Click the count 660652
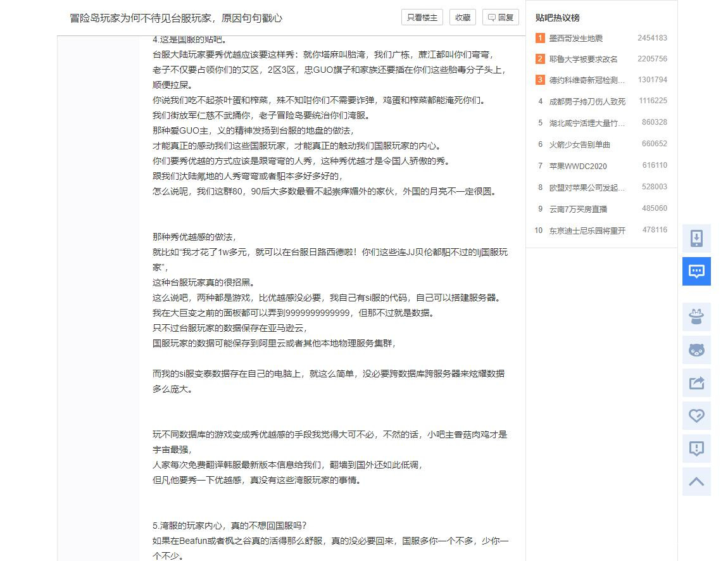Viewport: 728px width, 561px height. [655, 144]
